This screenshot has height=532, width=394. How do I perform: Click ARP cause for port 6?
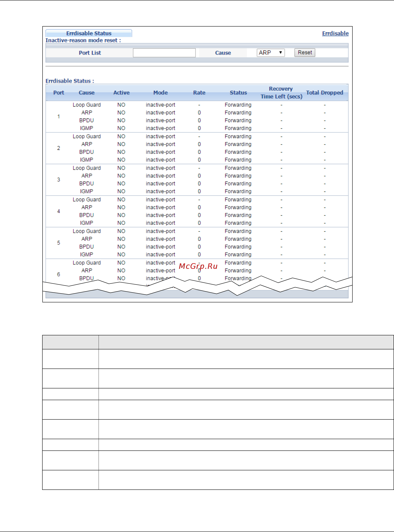[86, 271]
